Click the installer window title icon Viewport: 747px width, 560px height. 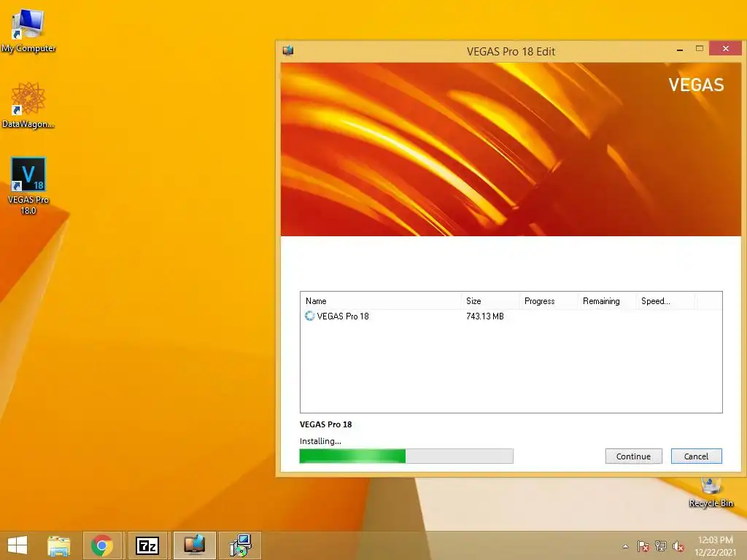(287, 50)
